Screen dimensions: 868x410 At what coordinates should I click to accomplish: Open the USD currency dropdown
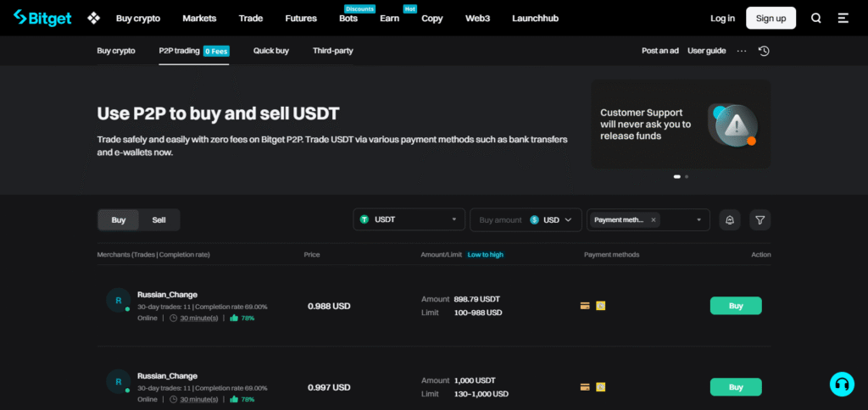pos(551,219)
